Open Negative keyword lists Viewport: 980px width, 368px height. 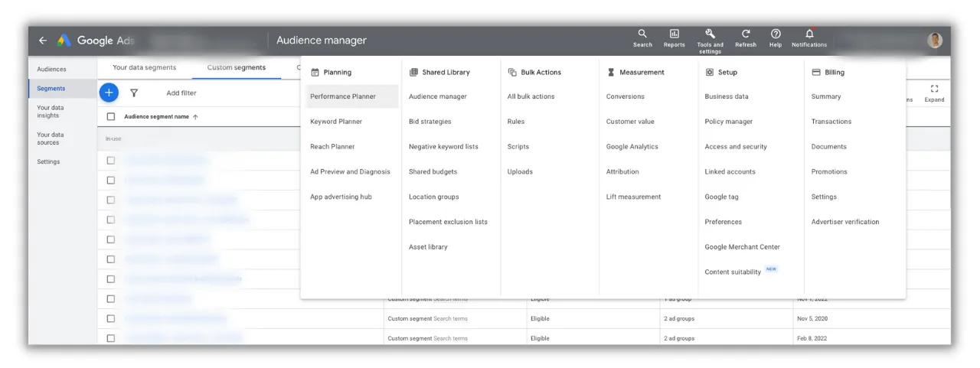click(x=443, y=147)
